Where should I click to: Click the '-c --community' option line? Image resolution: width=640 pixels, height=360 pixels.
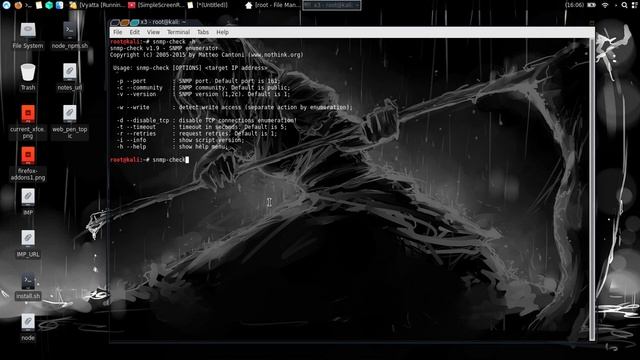204,87
